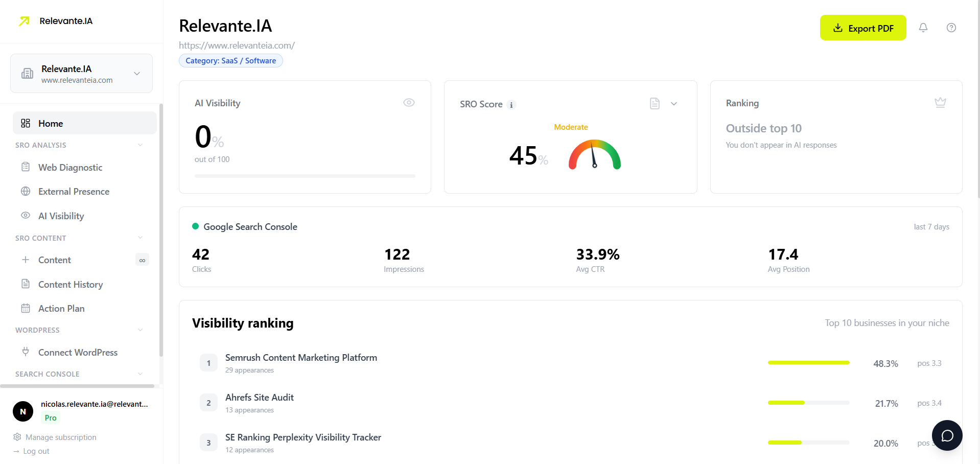980x464 pixels.
Task: Collapse the WORDPRESS sidebar section
Action: (x=140, y=330)
